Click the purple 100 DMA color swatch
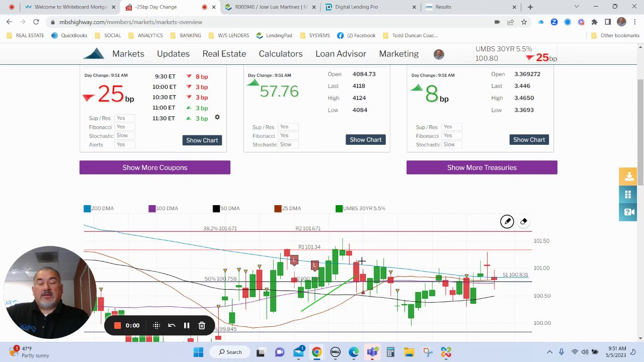Viewport: 644px width, 362px height. click(x=152, y=208)
